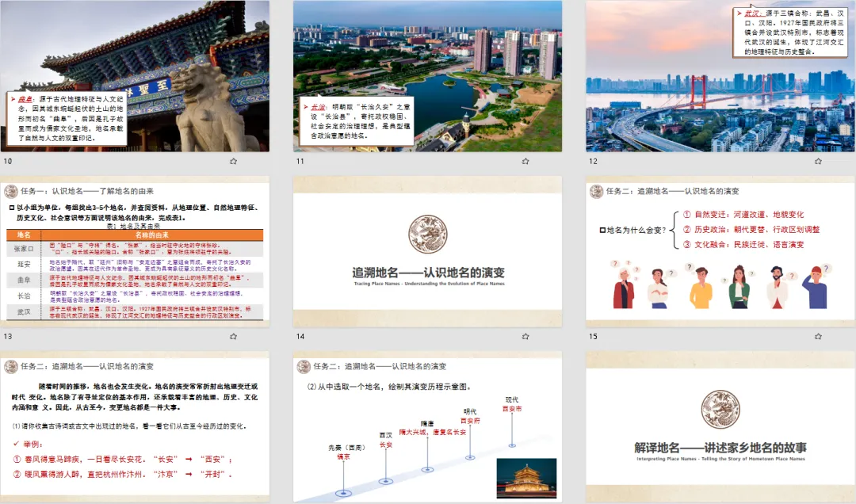Open slide 14 titled 追溯地名——认识地名的演变
The width and height of the screenshot is (856, 504).
[x=427, y=252]
